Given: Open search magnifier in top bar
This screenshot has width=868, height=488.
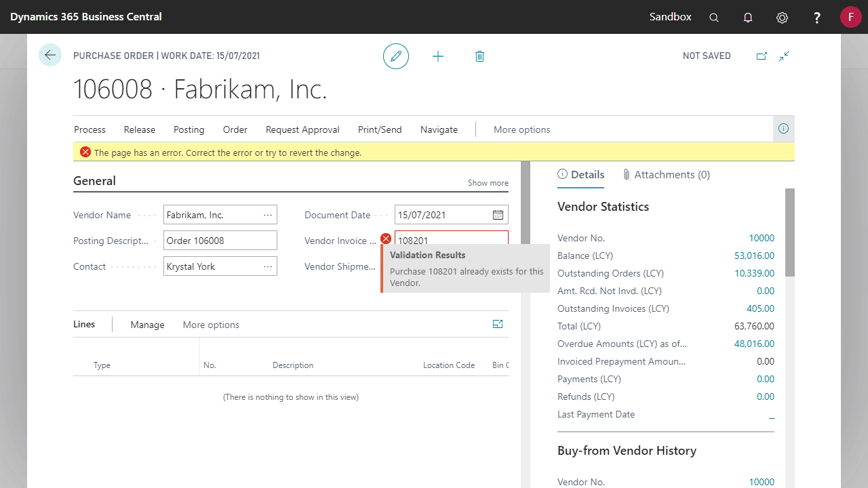Looking at the screenshot, I should coord(714,18).
